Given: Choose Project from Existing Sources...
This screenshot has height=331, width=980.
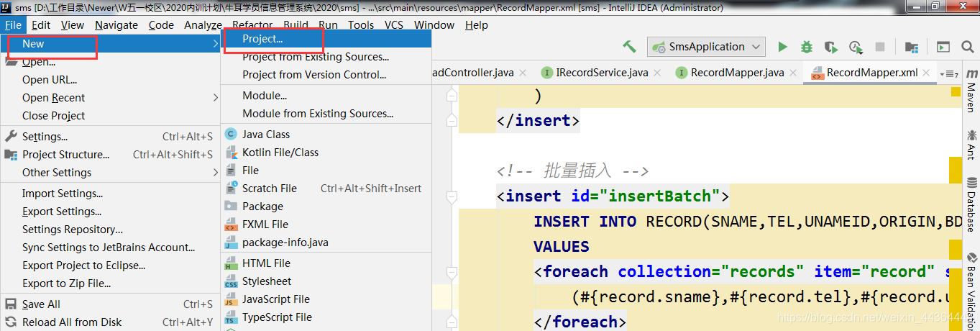Looking at the screenshot, I should pyautogui.click(x=326, y=57).
